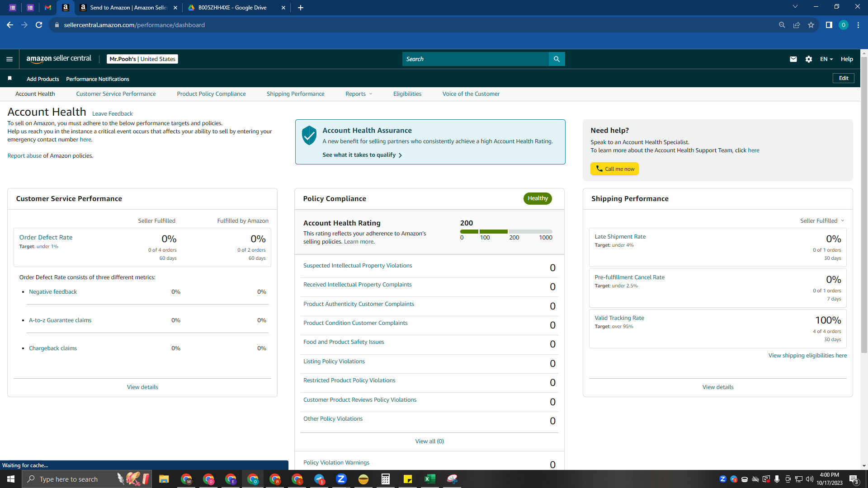Expand See what it takes to qualify

(362, 155)
